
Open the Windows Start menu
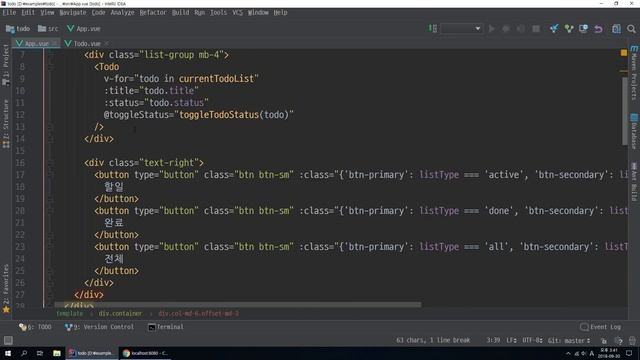tap(8, 353)
